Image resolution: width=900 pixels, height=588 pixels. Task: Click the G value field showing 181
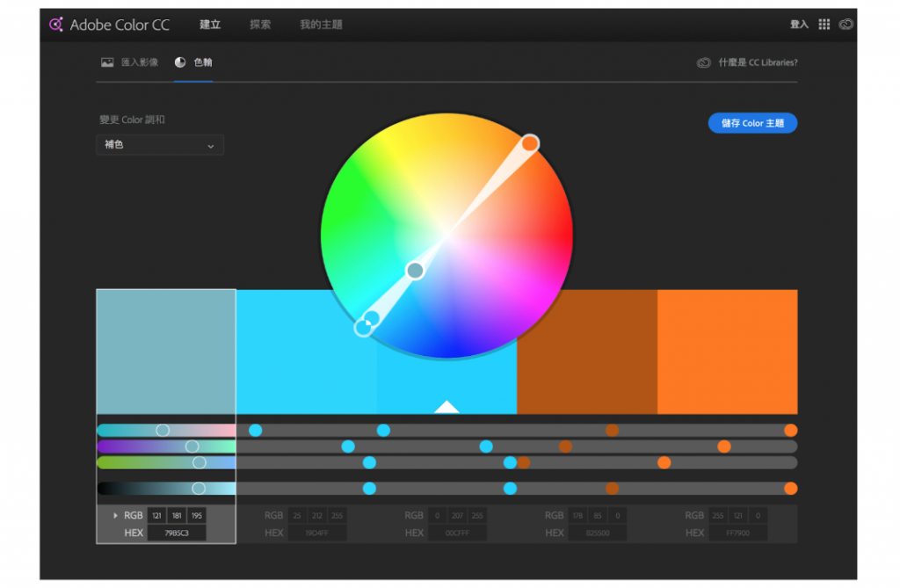pyautogui.click(x=177, y=516)
